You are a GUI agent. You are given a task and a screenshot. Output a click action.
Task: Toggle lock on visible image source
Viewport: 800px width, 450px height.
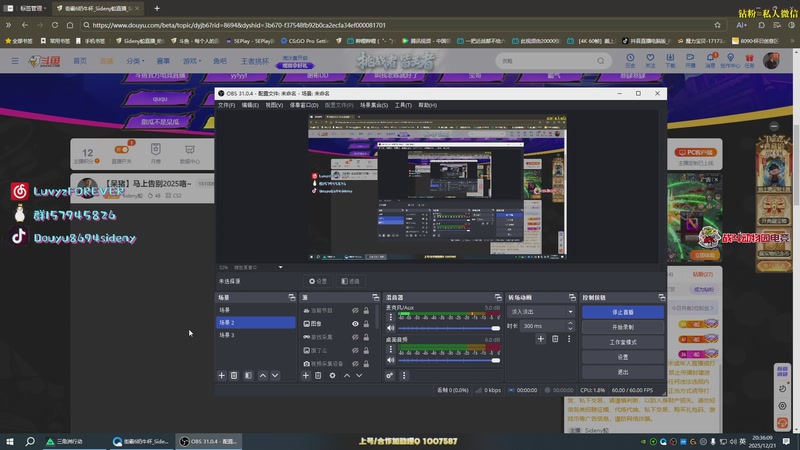366,323
